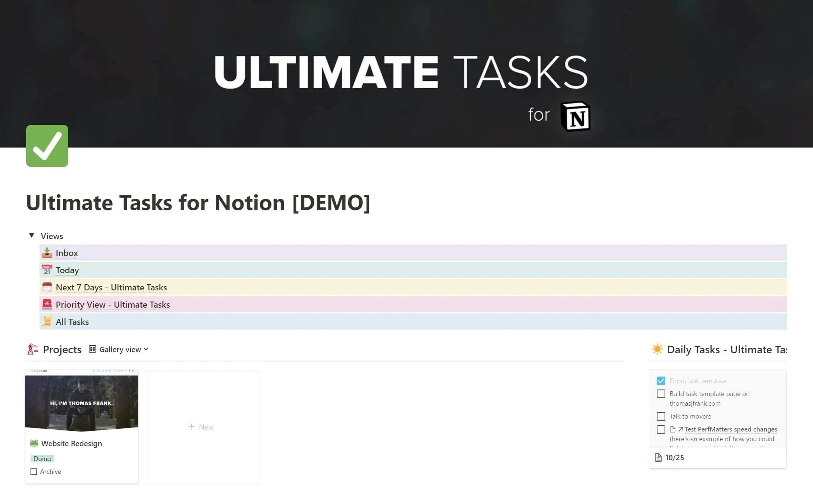
Task: Check the Talk to movers task
Action: click(x=661, y=416)
